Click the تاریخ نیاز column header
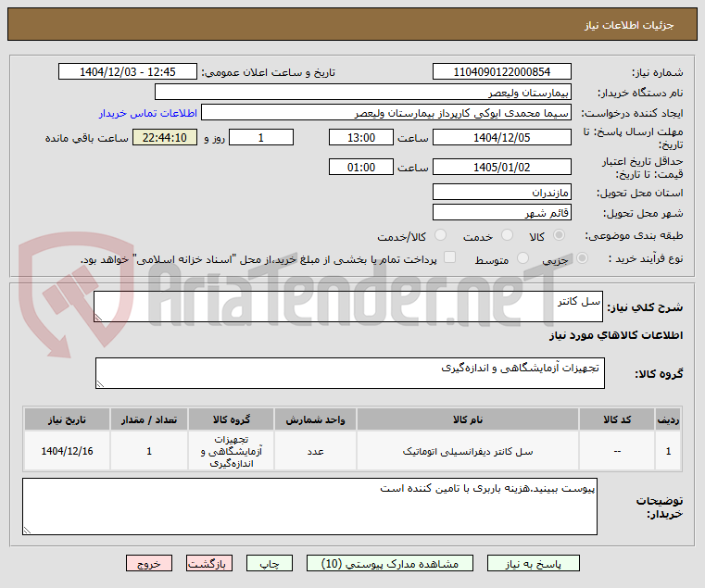The image size is (705, 588). click(x=67, y=419)
